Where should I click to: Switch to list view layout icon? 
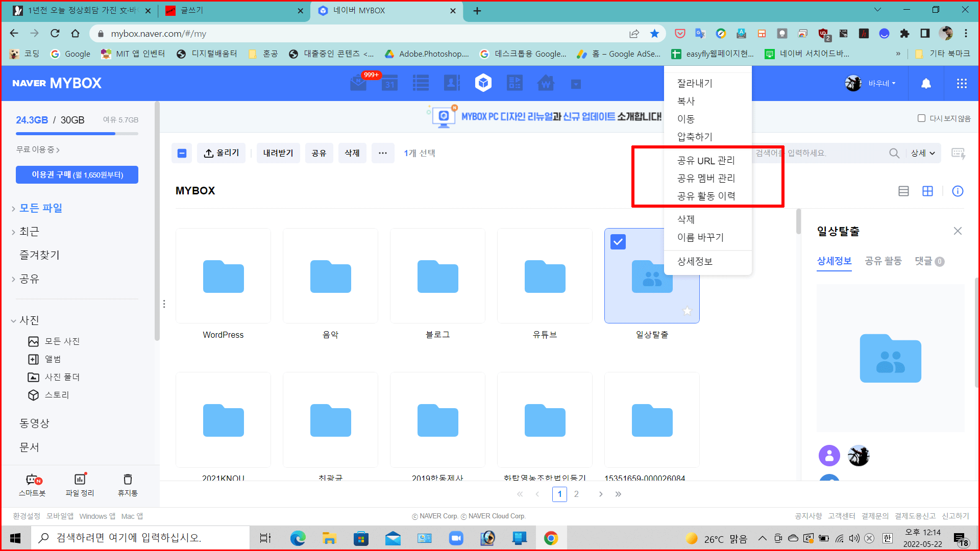[903, 191]
